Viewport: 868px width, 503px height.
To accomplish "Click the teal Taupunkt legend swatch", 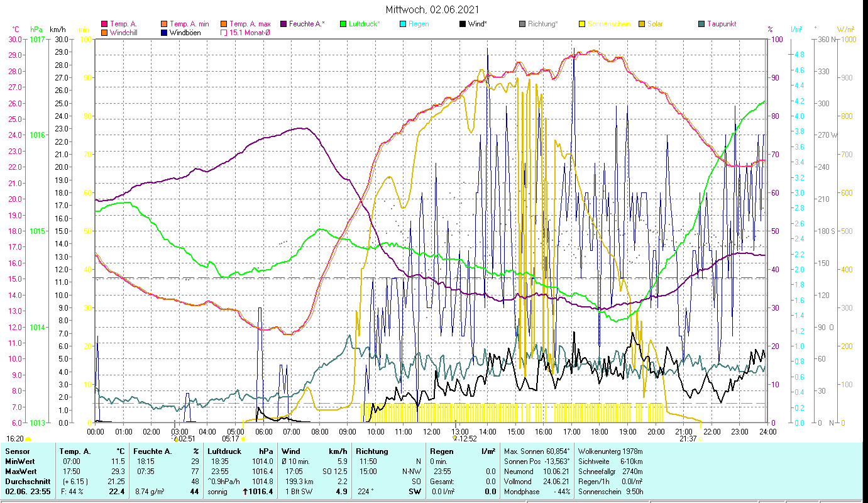I will 701,24.
